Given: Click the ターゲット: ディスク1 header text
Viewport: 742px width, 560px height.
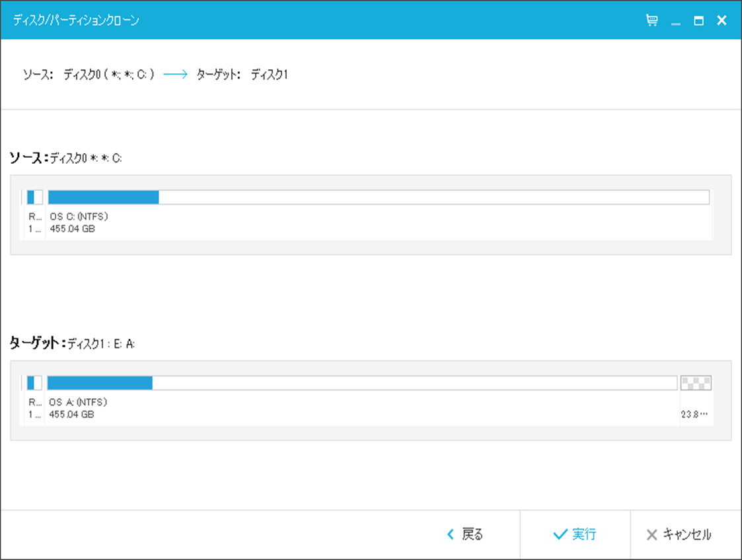Looking at the screenshot, I should (242, 74).
